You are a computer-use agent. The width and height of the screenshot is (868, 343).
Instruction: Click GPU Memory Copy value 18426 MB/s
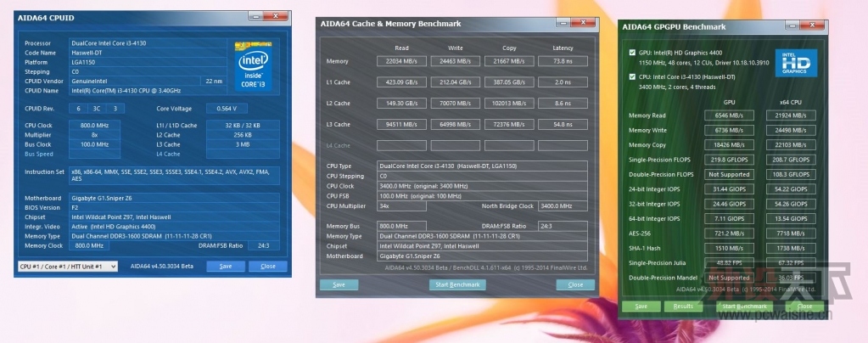(729, 145)
